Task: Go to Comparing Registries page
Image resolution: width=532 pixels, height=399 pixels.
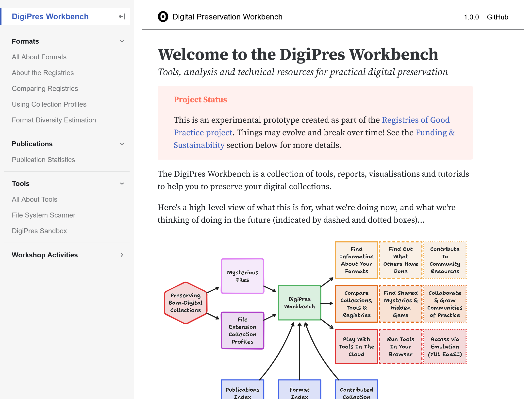Action: click(x=45, y=88)
